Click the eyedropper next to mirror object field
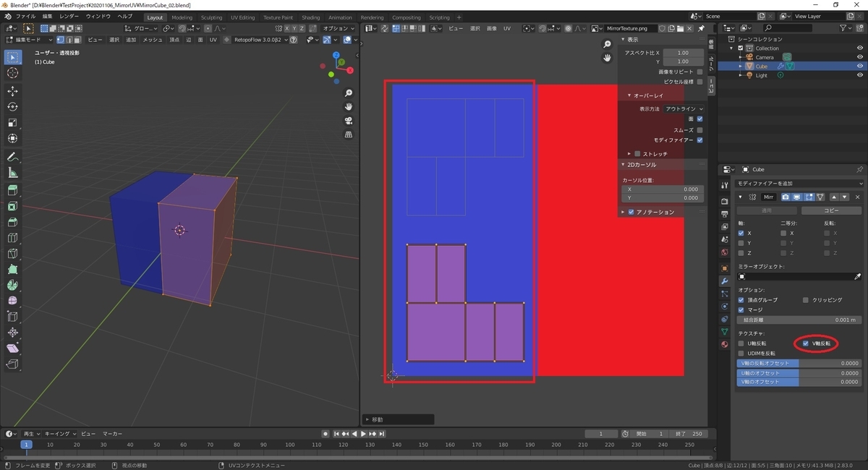The width and height of the screenshot is (868, 470). click(858, 277)
